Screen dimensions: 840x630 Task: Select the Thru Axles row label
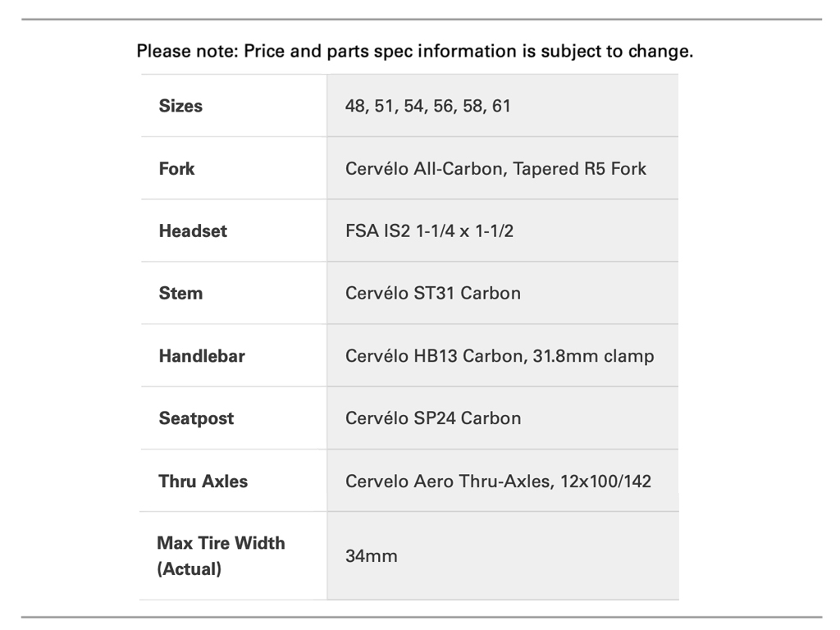203,481
